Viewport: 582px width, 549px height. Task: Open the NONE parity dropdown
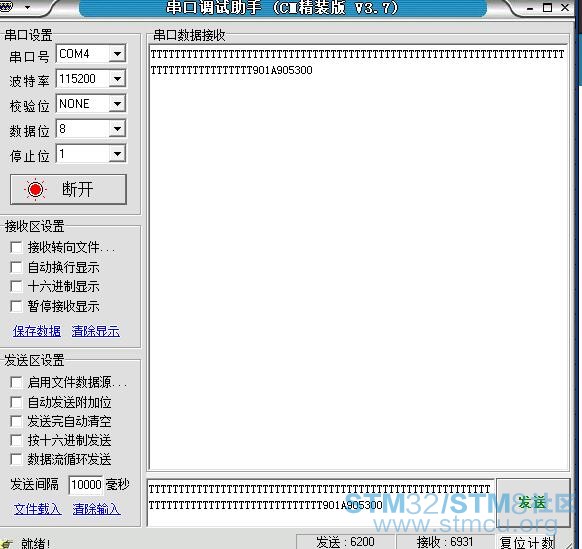click(117, 104)
